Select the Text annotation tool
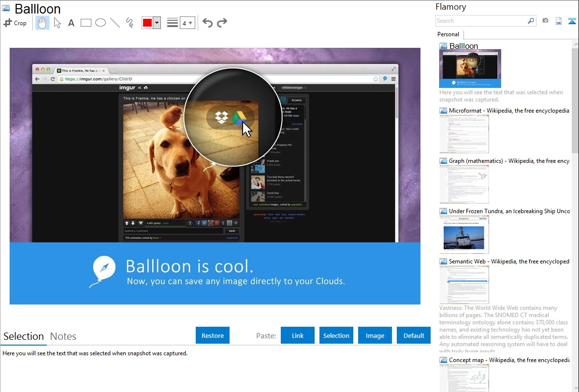 [x=71, y=23]
